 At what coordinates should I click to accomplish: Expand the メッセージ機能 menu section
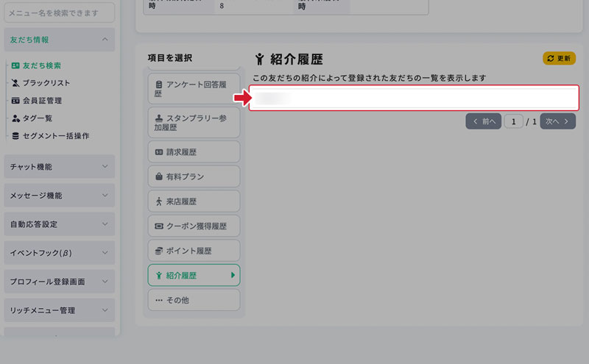pyautogui.click(x=59, y=196)
